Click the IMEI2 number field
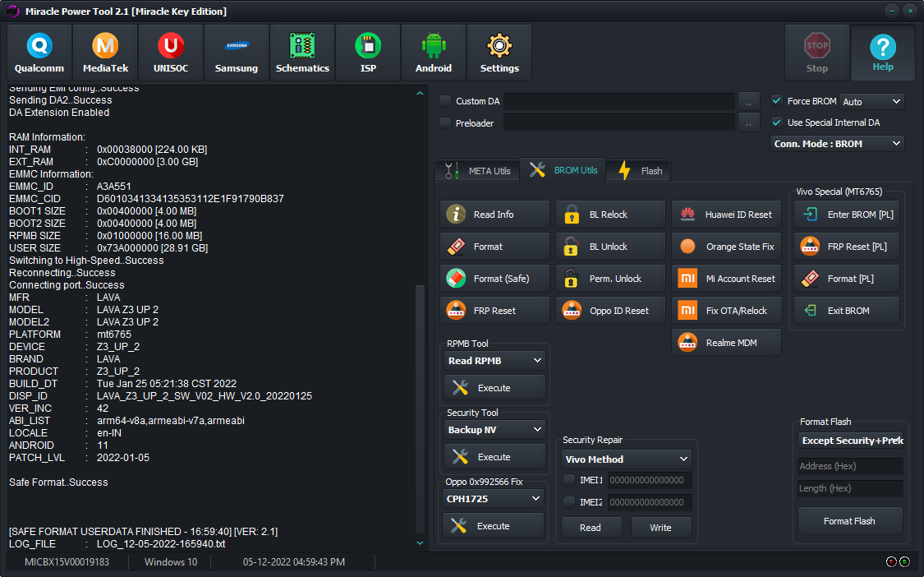 tap(650, 502)
